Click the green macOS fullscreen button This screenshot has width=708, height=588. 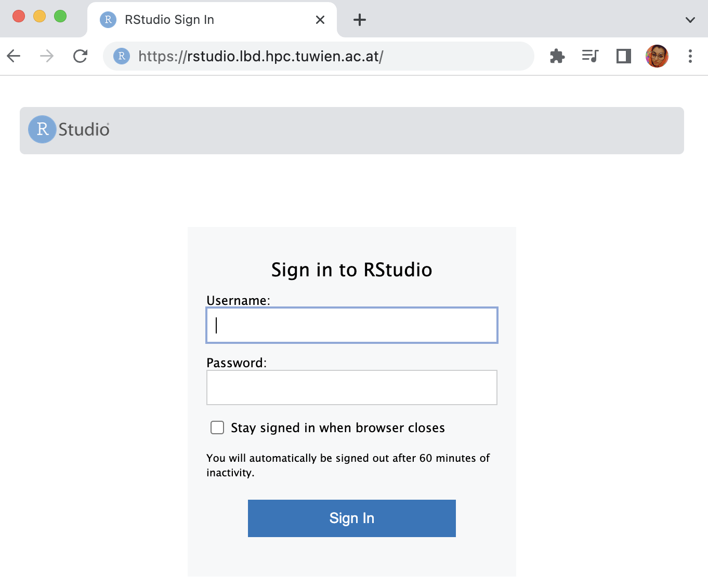pos(60,16)
